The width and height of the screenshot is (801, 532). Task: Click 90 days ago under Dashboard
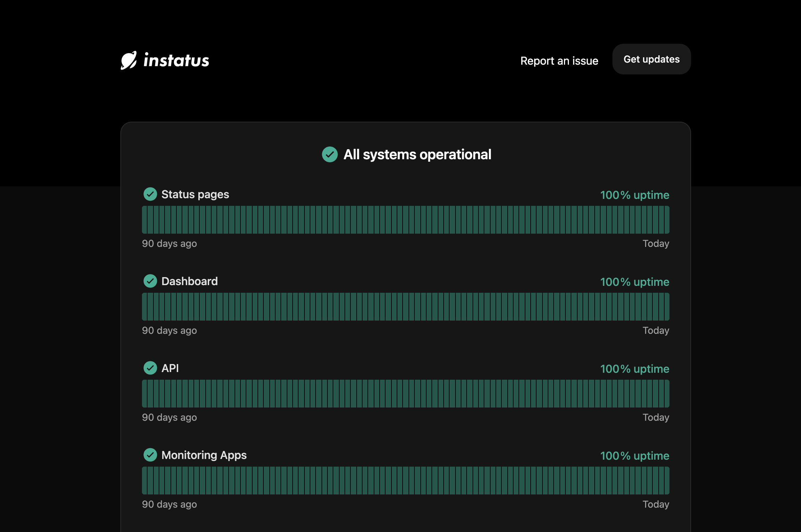pos(169,330)
